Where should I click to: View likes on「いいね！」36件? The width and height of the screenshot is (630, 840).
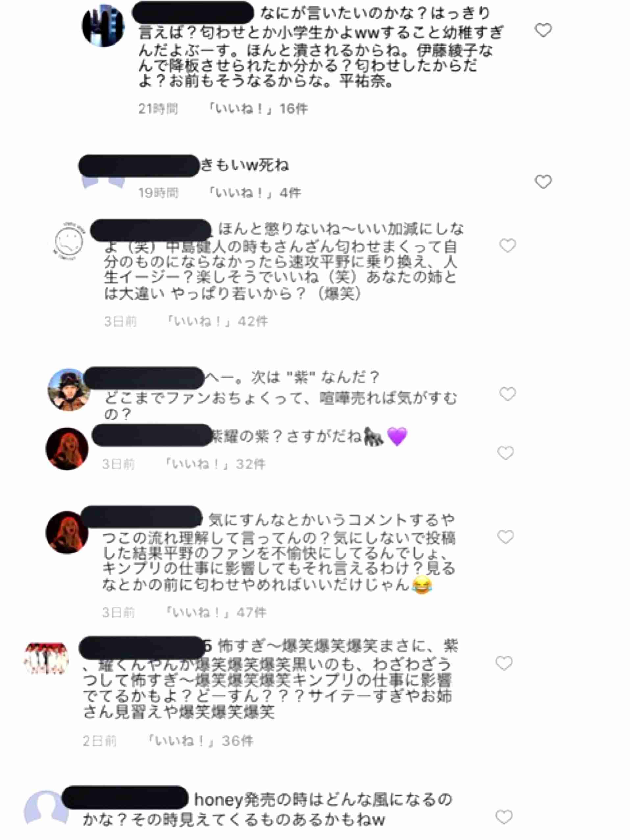click(x=200, y=740)
